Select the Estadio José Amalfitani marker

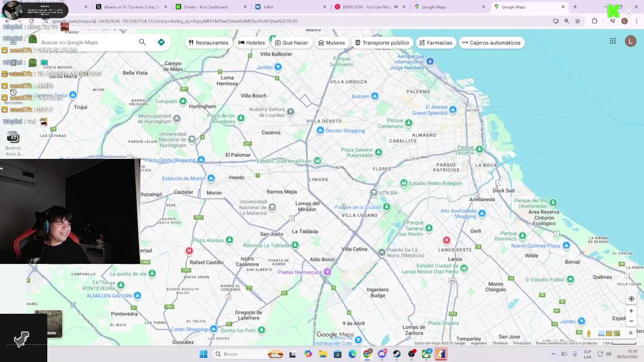317,161
